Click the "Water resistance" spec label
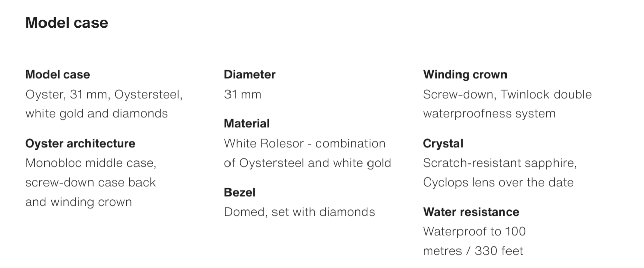 [x=471, y=212]
